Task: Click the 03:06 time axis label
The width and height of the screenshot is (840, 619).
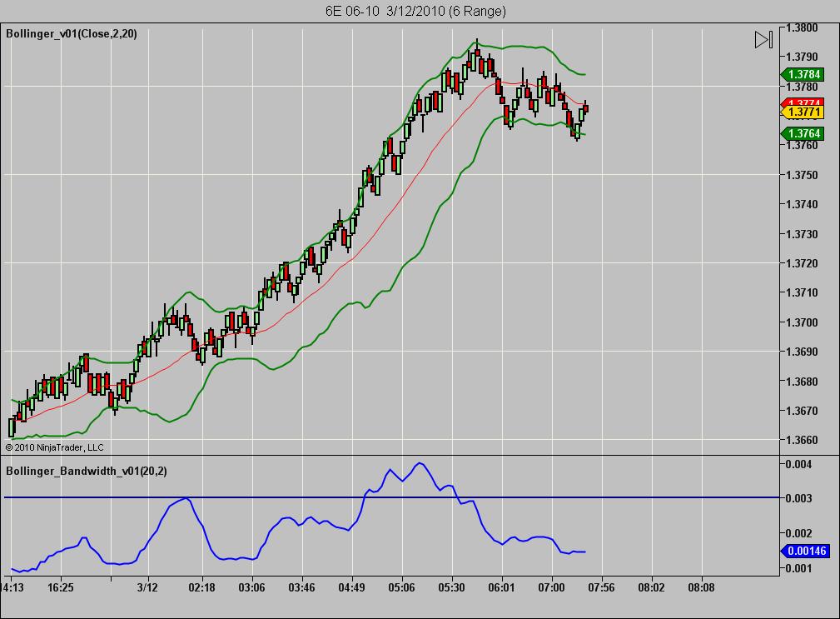Action: [x=251, y=588]
